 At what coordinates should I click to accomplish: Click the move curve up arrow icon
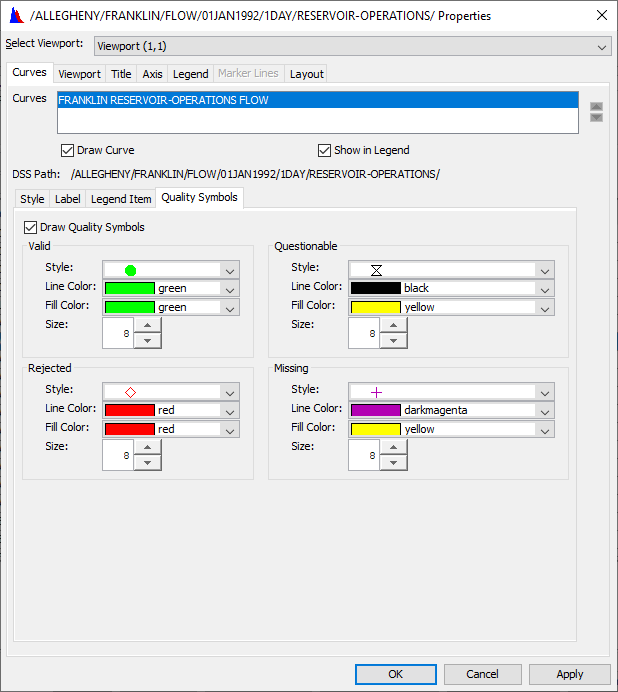click(596, 106)
